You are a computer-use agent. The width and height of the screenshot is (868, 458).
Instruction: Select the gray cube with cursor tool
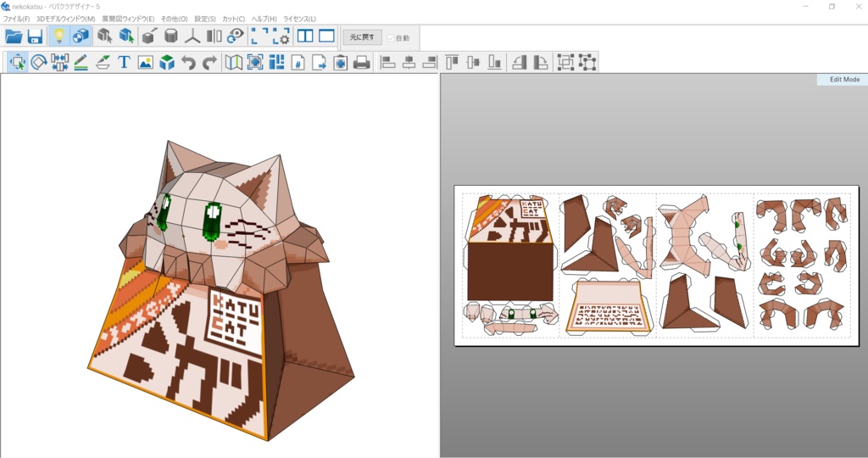[104, 36]
